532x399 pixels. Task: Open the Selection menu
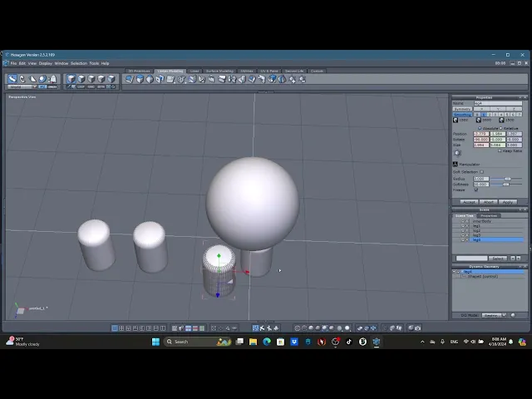(79, 63)
